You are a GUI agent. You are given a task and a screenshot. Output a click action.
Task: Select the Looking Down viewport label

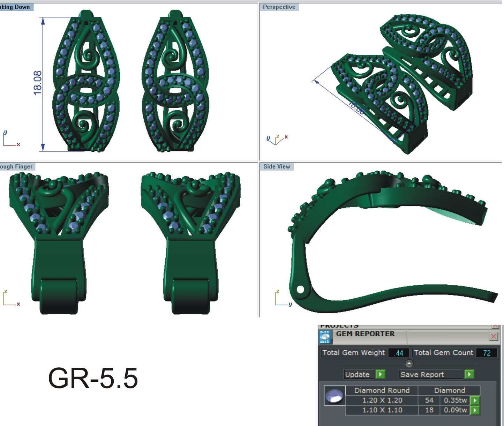point(16,7)
